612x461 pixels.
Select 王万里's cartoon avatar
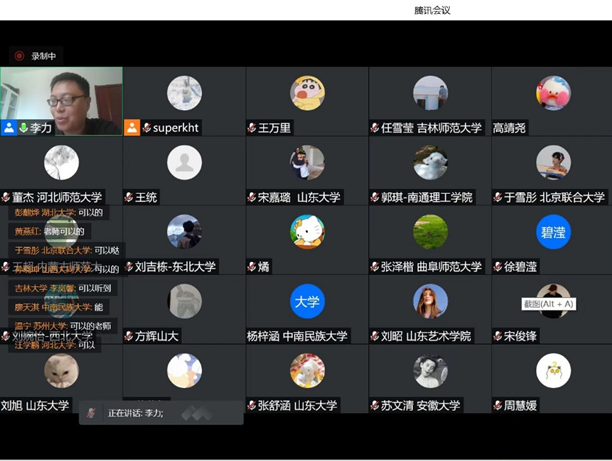(x=307, y=93)
